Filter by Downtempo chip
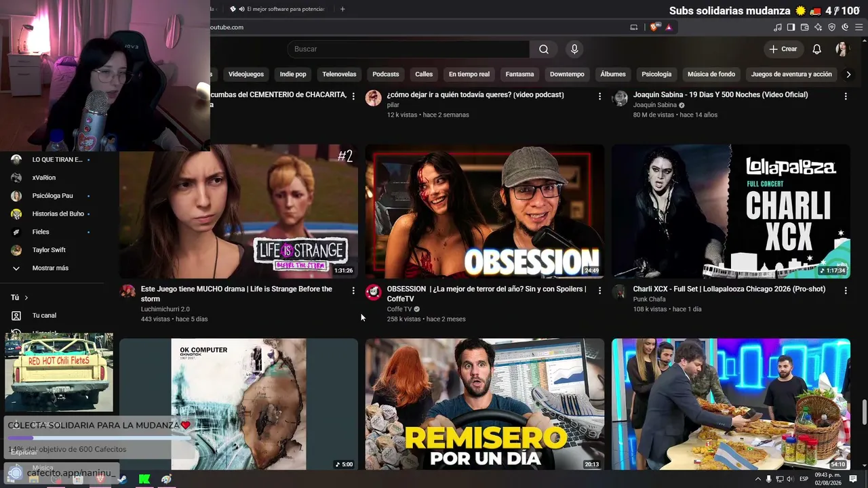The width and height of the screenshot is (868, 488). 567,75
